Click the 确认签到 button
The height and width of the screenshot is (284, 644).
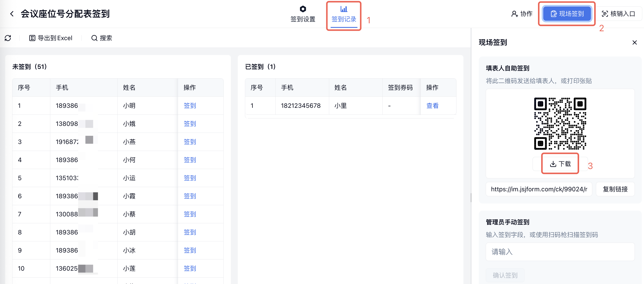click(x=505, y=275)
